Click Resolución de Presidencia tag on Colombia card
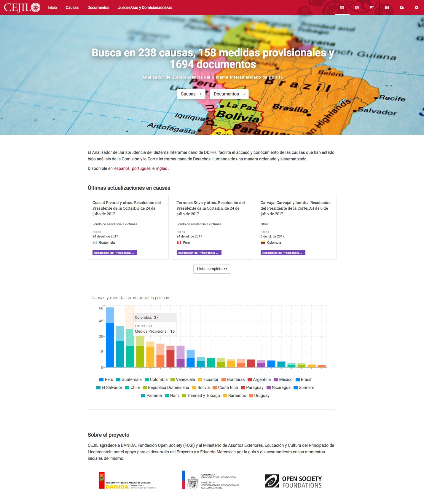This screenshot has height=504, width=424. (x=283, y=253)
